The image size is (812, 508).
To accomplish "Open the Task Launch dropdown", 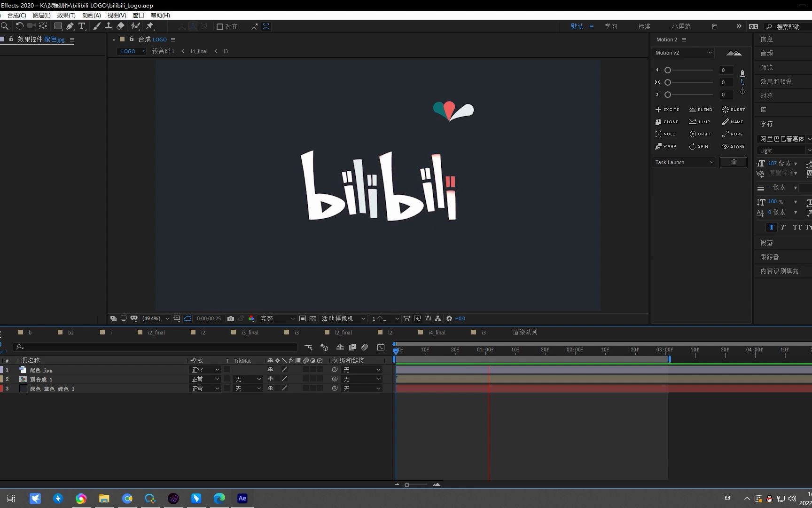I will pos(684,162).
